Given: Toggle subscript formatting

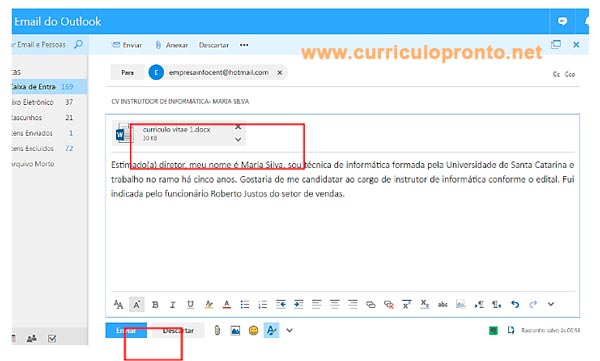Looking at the screenshot, I should pyautogui.click(x=424, y=304).
